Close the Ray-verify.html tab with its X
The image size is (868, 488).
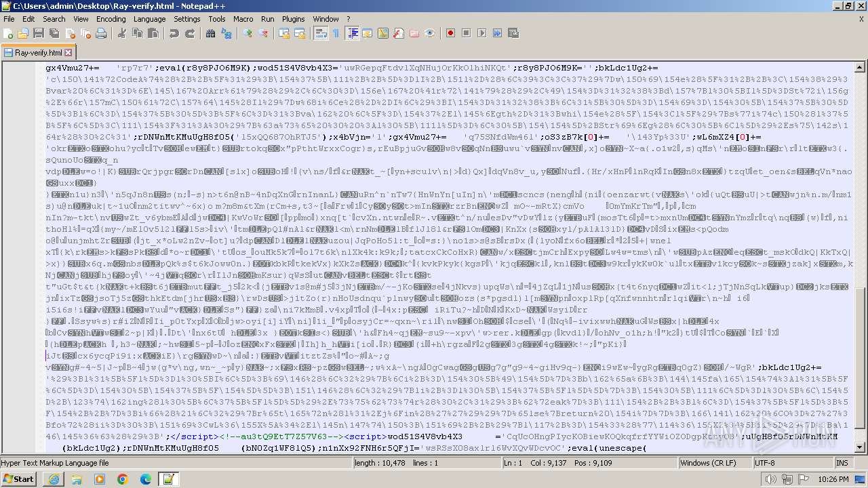[x=68, y=52]
